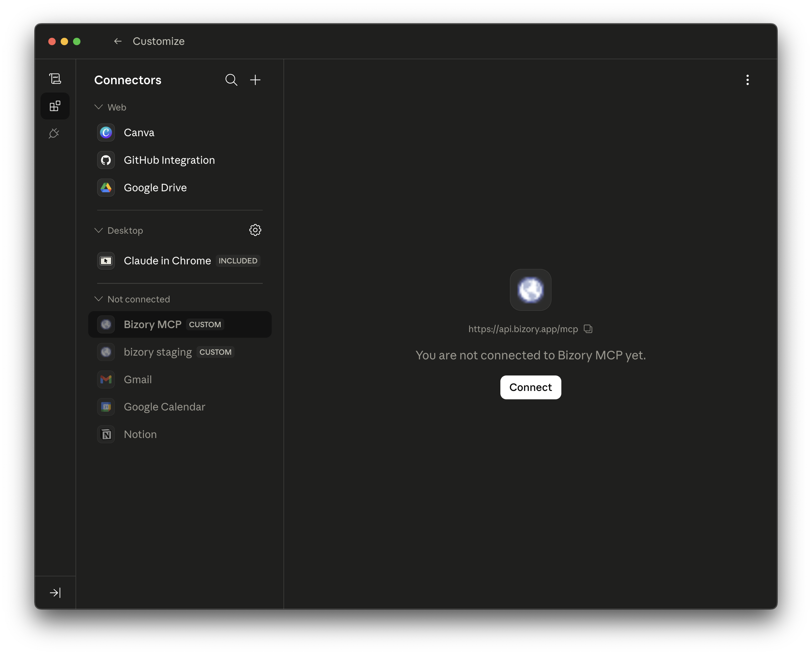Viewport: 812px width, 655px height.
Task: Click the Gmail envelope icon
Action: click(x=106, y=379)
